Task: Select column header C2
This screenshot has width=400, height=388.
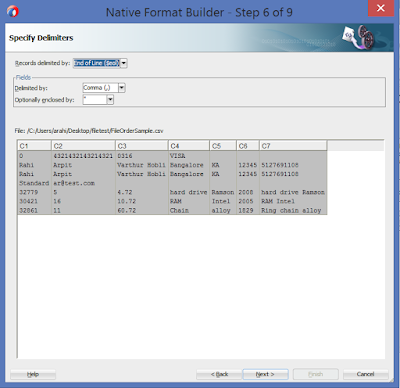Action: click(83, 146)
